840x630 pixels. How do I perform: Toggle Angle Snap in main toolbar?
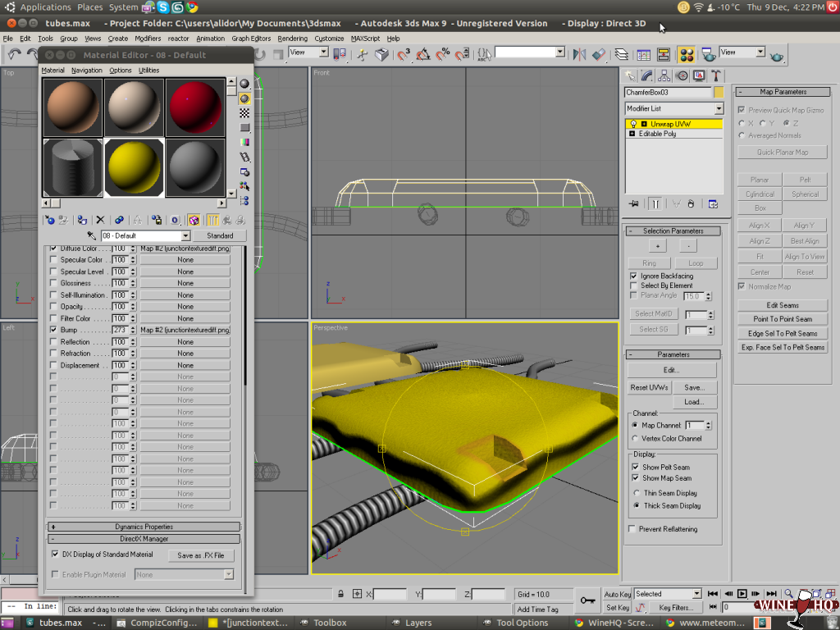click(423, 54)
